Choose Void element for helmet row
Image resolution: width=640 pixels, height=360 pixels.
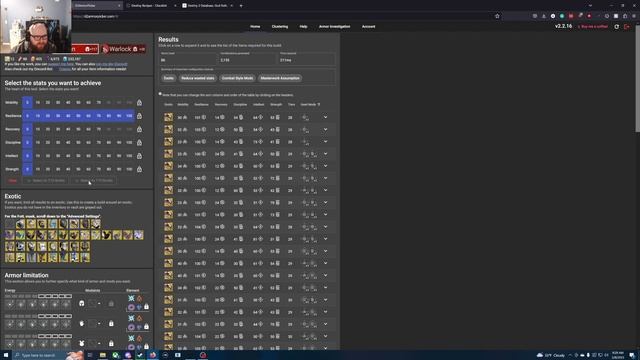click(x=131, y=307)
